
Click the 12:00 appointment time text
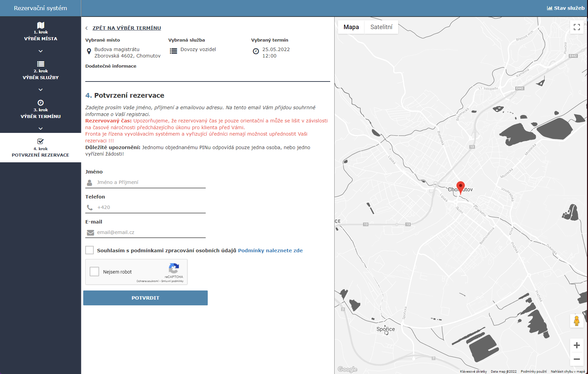pyautogui.click(x=269, y=56)
